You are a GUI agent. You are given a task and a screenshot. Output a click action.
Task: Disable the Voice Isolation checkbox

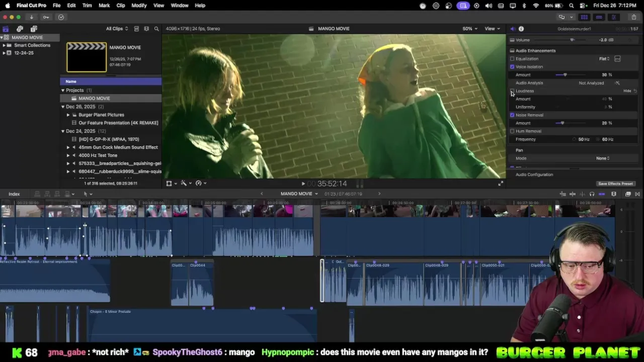tap(512, 67)
